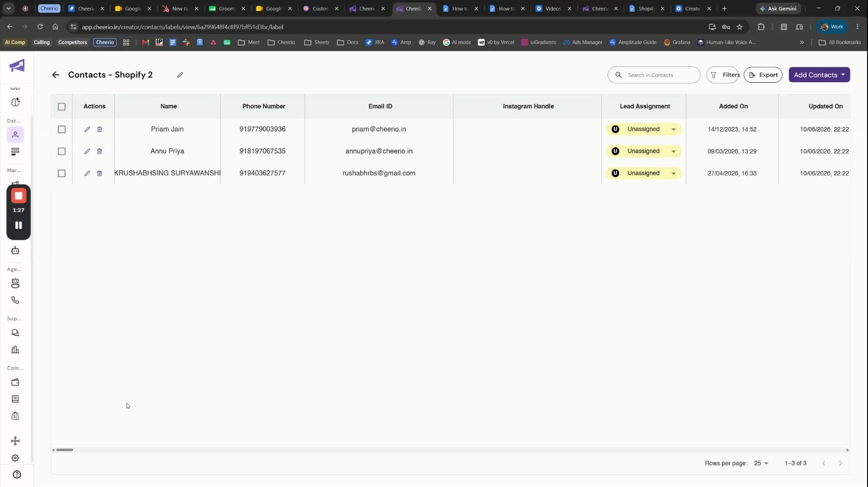The image size is (868, 487).
Task: Toggle the select-all contacts checkbox
Action: click(x=61, y=107)
